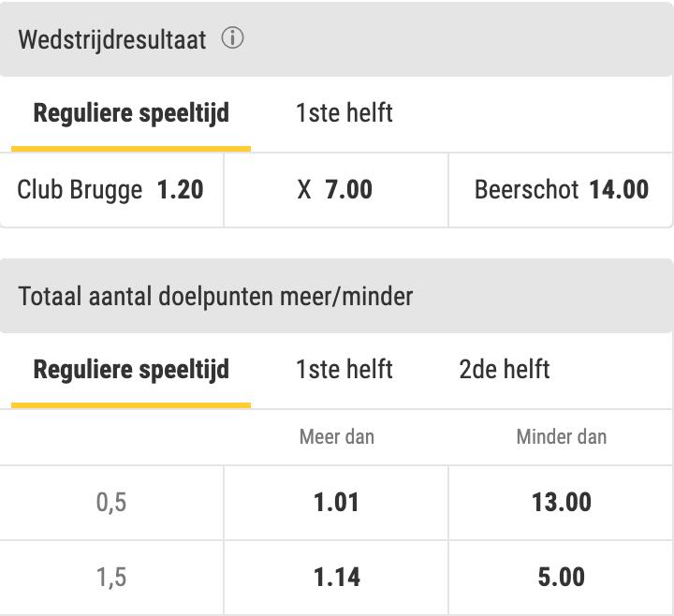
Task: Click the Wedstrijdresultaat title text
Action: [x=112, y=39]
